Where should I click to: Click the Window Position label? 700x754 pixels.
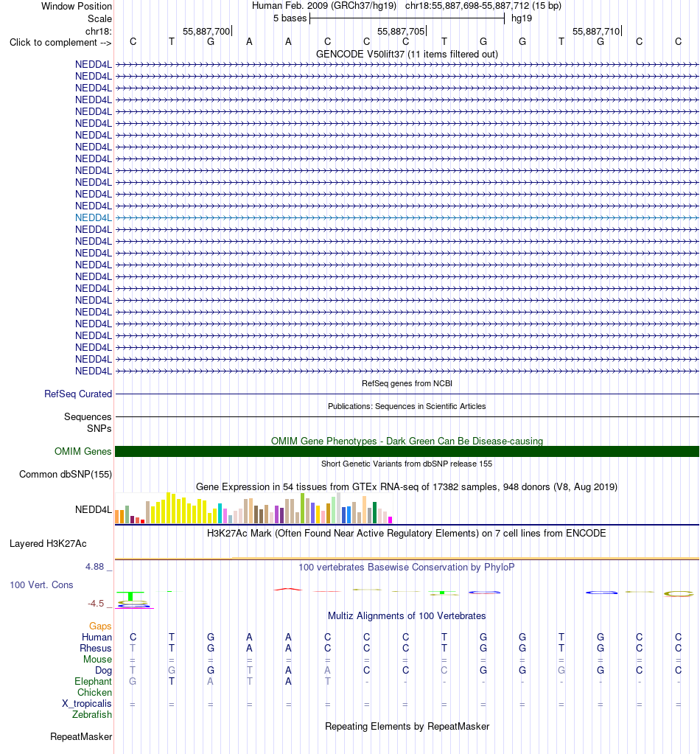coord(77,6)
